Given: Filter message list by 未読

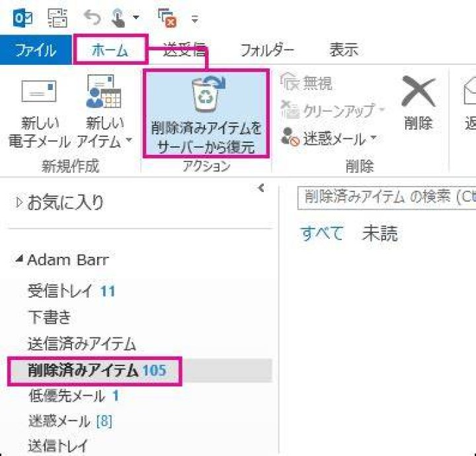Looking at the screenshot, I should point(380,233).
